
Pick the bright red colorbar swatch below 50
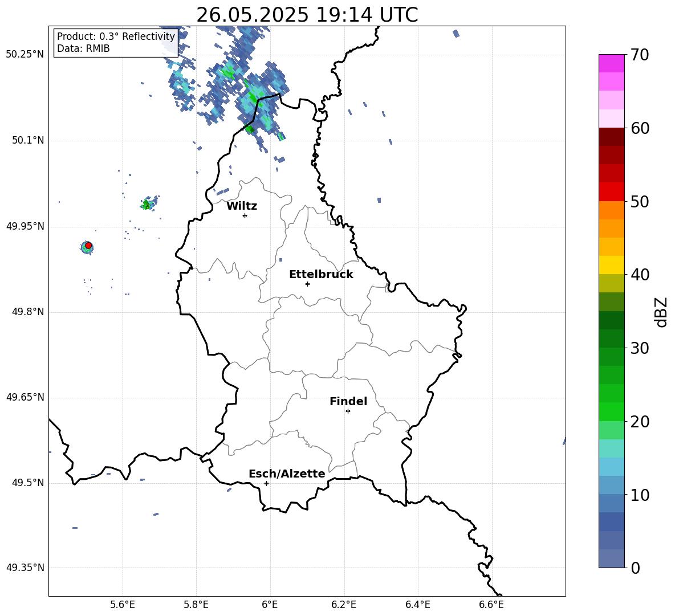coord(611,192)
